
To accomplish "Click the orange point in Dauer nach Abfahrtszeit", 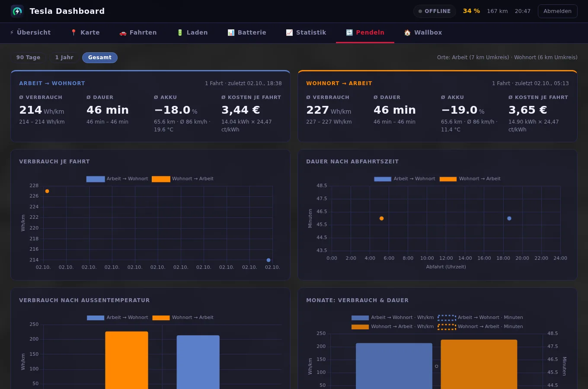I will pyautogui.click(x=381, y=219).
